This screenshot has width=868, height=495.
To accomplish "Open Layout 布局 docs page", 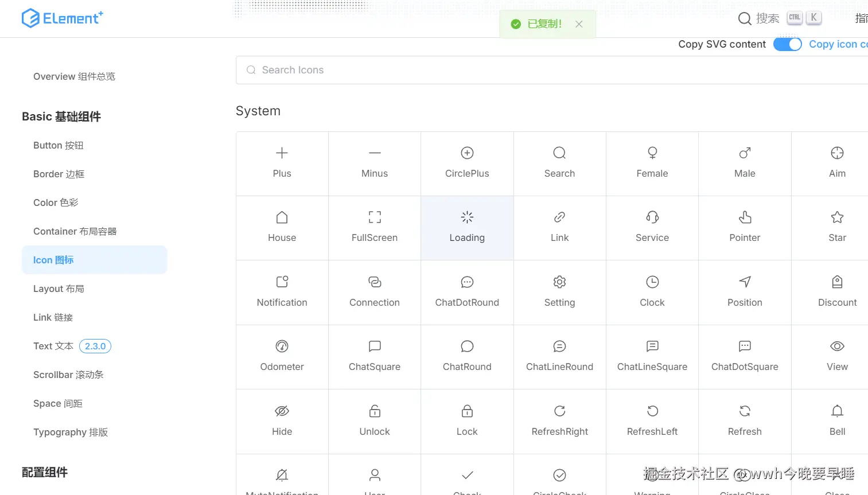I will tap(59, 289).
